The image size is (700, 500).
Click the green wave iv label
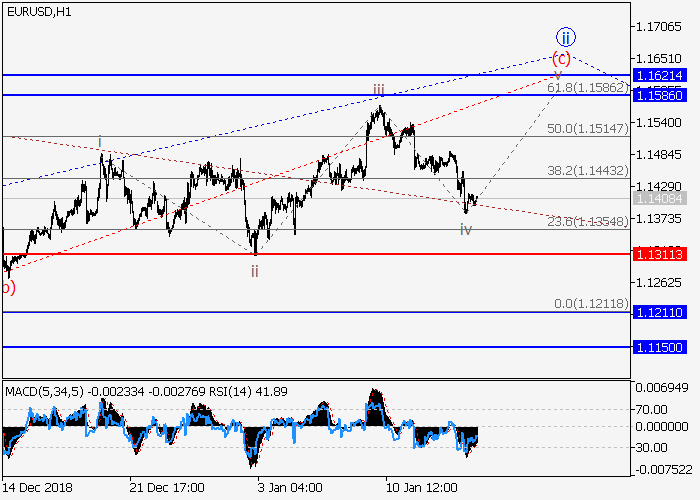click(x=466, y=230)
